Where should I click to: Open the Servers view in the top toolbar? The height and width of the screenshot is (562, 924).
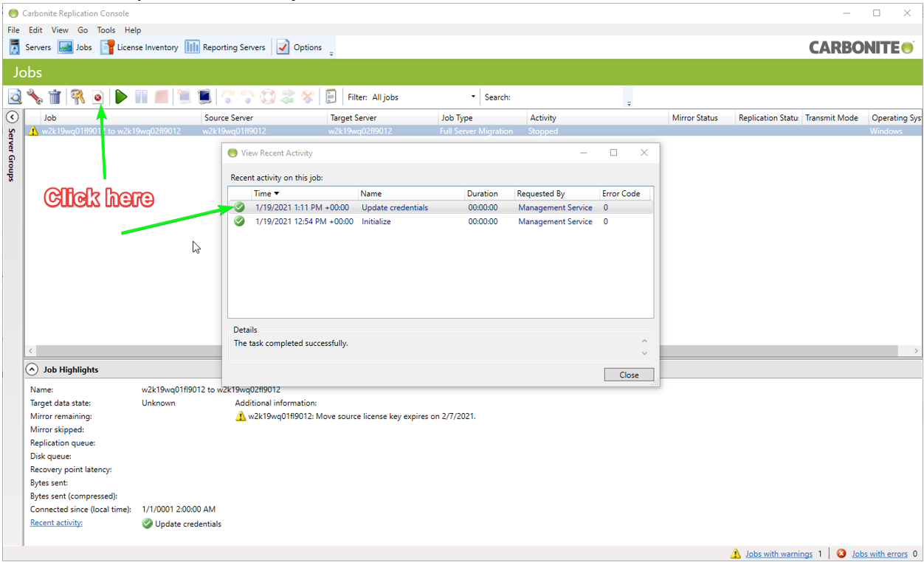tap(30, 47)
